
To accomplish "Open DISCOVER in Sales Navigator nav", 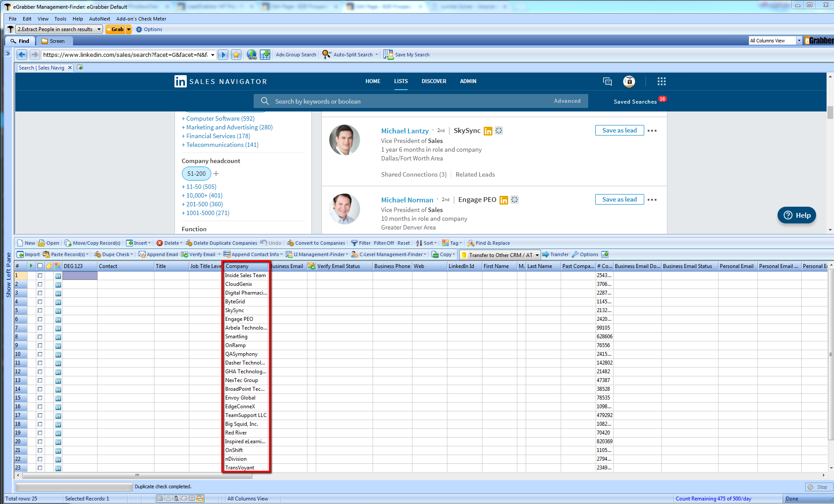I will click(434, 81).
